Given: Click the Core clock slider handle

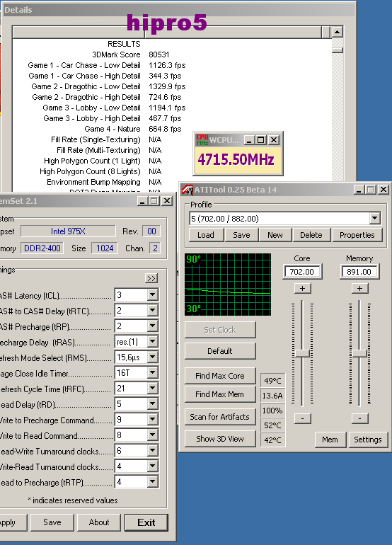Looking at the screenshot, I should [x=302, y=353].
